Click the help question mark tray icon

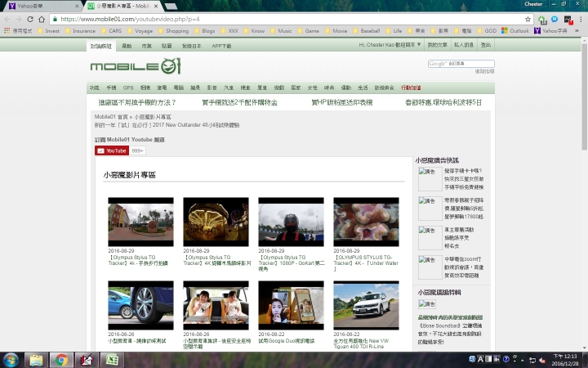point(506,359)
